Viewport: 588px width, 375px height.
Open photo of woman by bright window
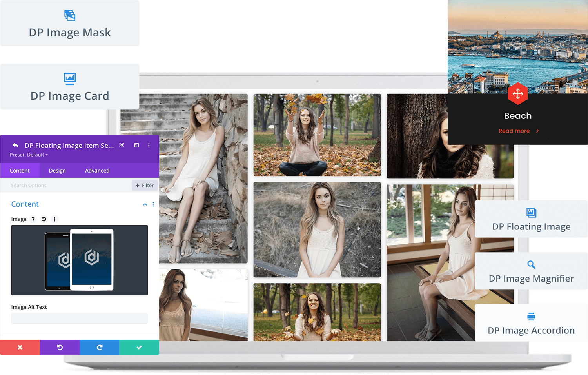pos(203,305)
